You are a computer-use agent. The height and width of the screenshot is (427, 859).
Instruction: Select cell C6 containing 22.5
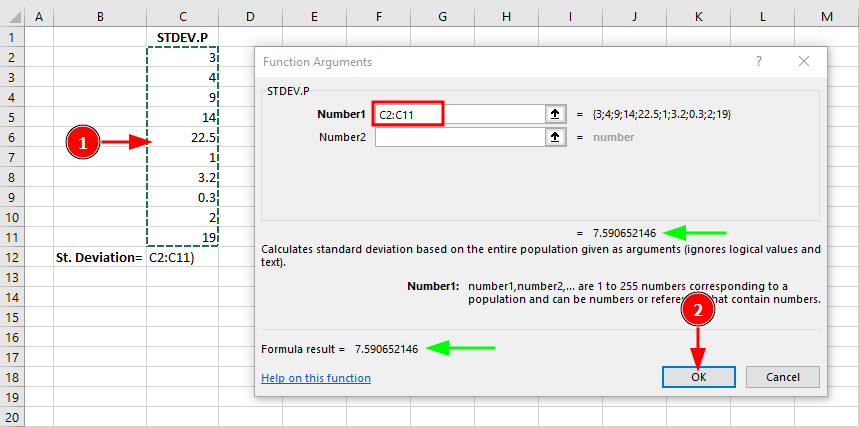[182, 137]
